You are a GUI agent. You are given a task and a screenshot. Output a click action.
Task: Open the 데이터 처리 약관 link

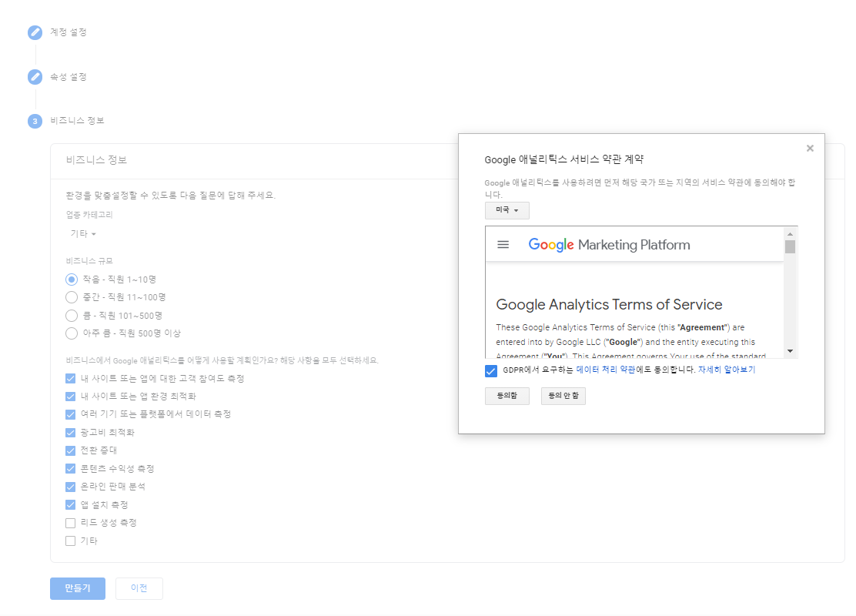[605, 370]
